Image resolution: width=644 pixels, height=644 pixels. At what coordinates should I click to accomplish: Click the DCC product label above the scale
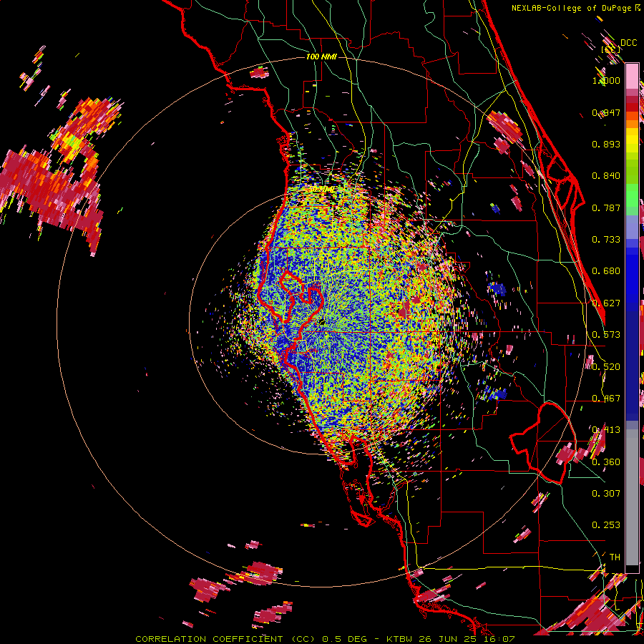click(629, 43)
